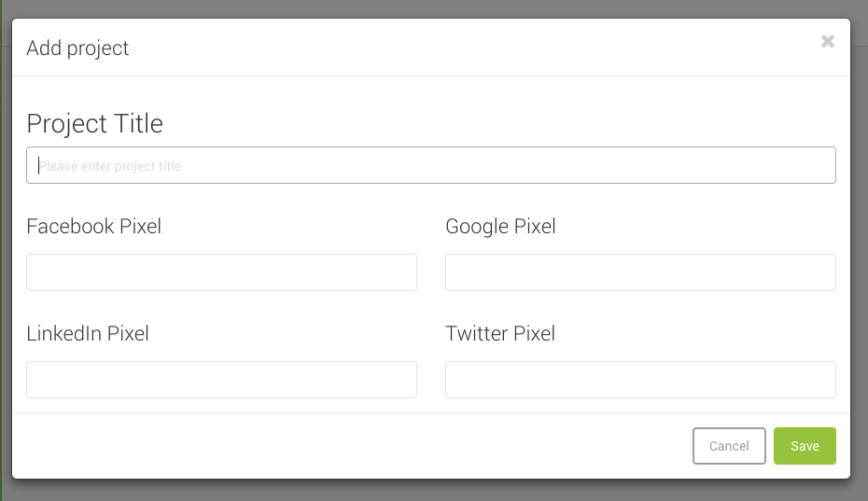The height and width of the screenshot is (501, 868).
Task: Click the 'Facebook Pixel' label text
Action: [93, 226]
